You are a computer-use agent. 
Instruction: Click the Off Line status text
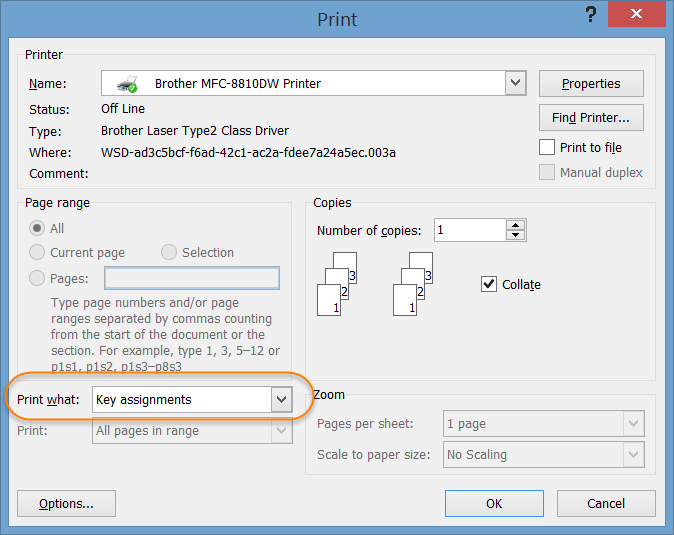click(123, 109)
